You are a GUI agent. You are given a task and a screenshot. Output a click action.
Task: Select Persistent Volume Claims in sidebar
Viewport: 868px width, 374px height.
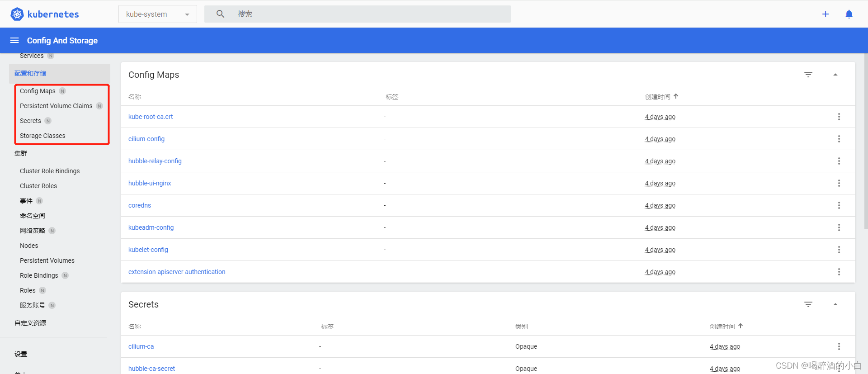(x=56, y=106)
